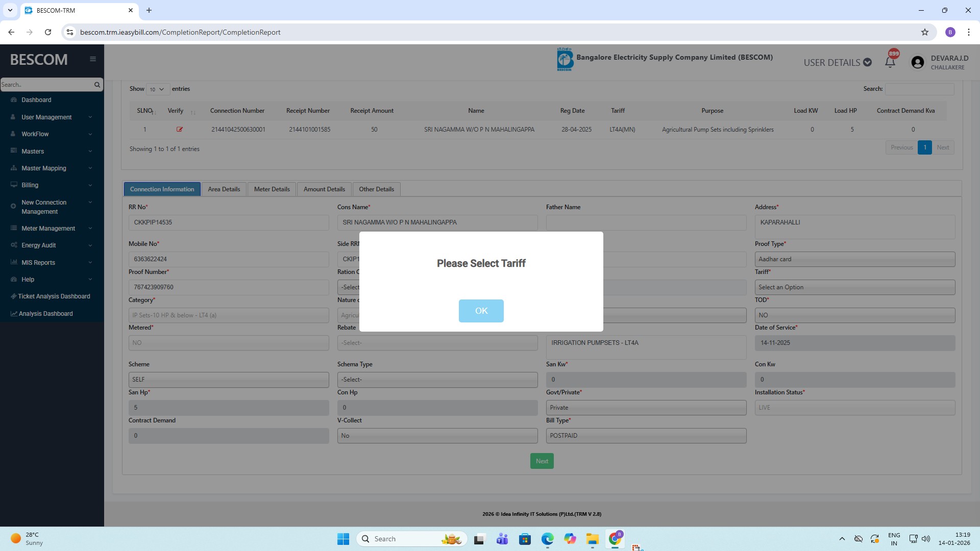Click the green Next button

point(542,461)
